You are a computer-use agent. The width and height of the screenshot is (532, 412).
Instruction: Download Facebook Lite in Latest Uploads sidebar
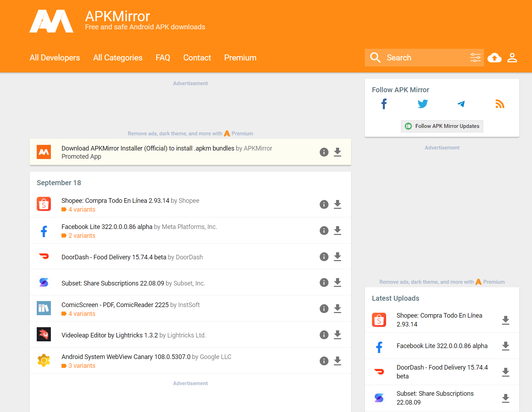506,346
